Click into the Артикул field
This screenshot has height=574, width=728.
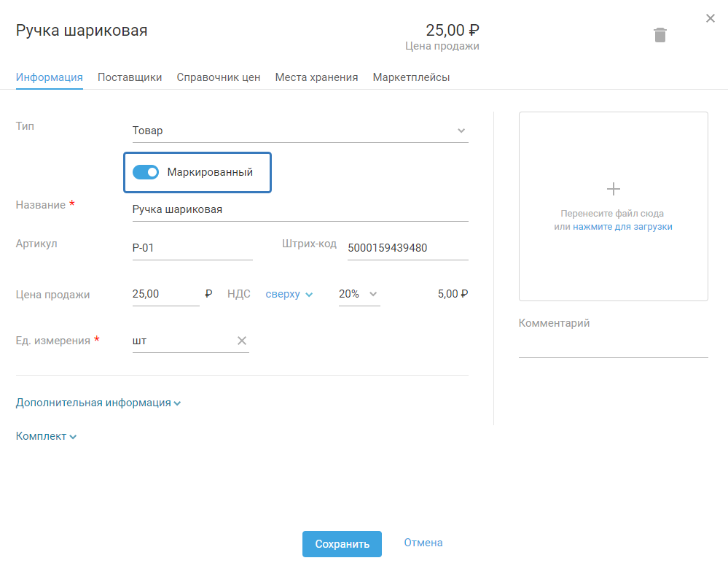coord(192,248)
